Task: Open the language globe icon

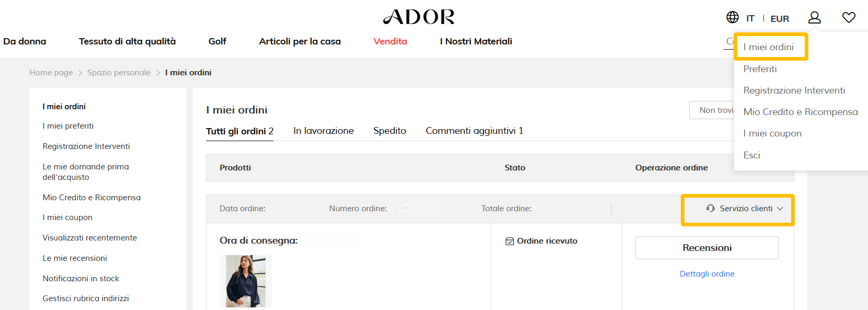Action: point(733,17)
